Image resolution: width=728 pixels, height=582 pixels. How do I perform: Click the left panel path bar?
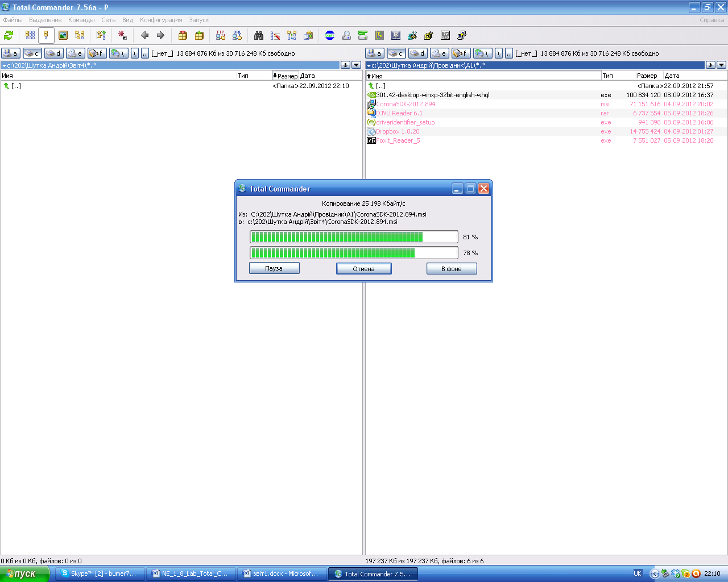170,65
